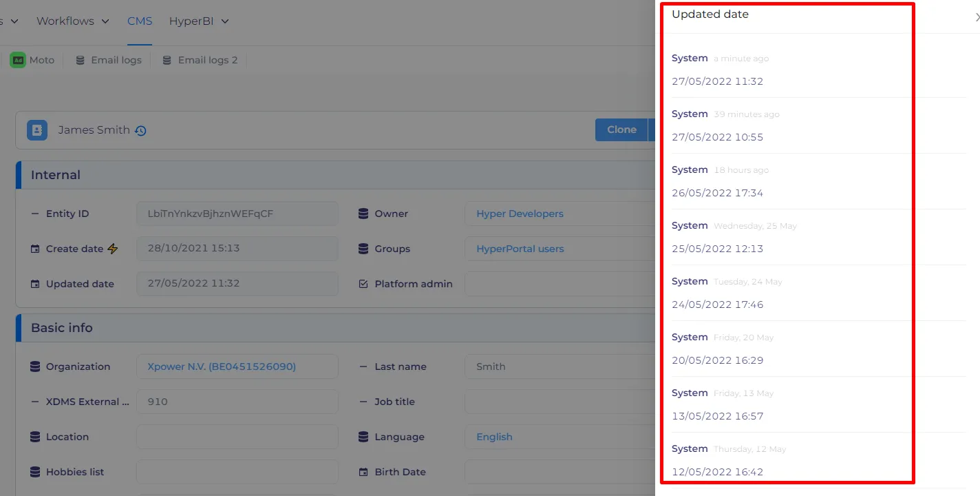
Task: Click the empty Hobbies list field
Action: coord(237,472)
